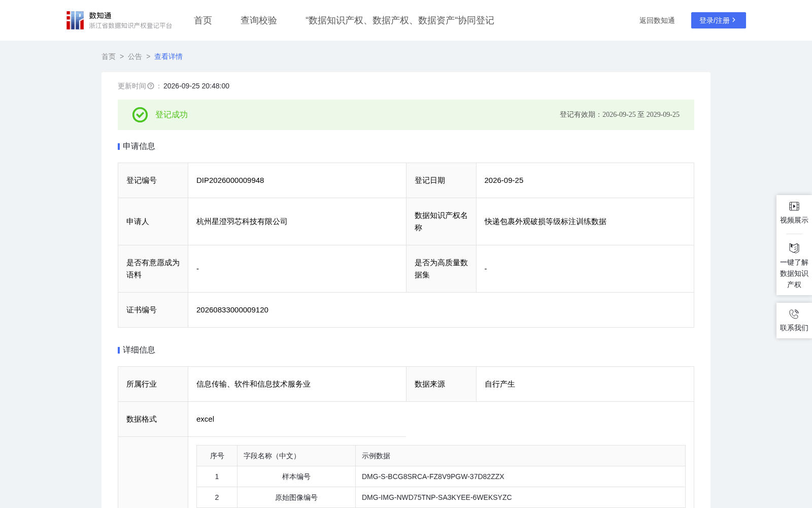Click the 登录/注册 button
This screenshot has width=812, height=508.
point(719,20)
